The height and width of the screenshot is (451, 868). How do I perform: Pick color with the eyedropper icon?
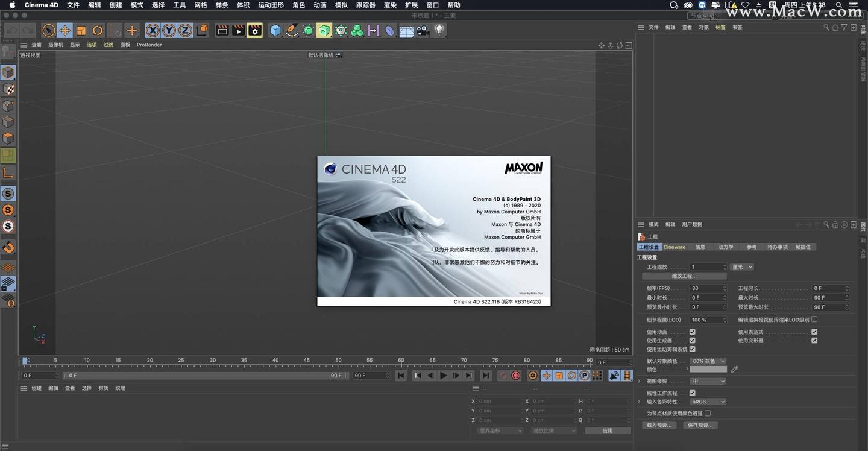734,370
